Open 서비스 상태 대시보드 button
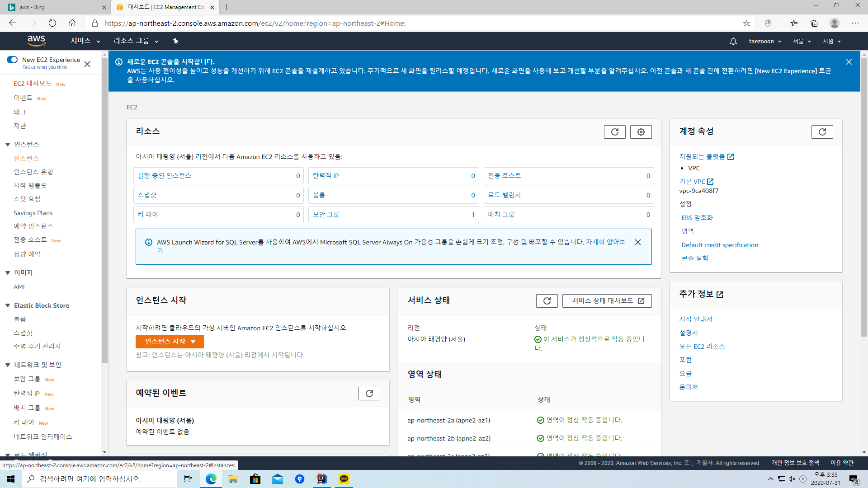This screenshot has height=488, width=868. (607, 301)
